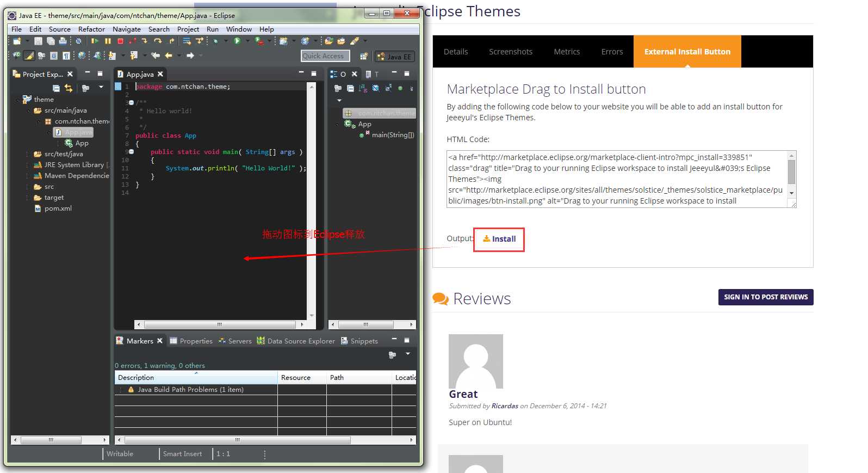
Task: Click the green Run icon
Action: click(237, 41)
